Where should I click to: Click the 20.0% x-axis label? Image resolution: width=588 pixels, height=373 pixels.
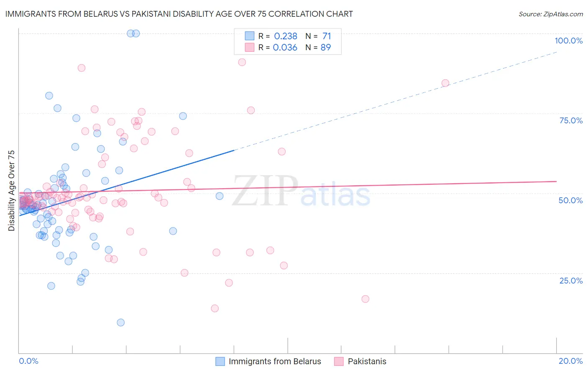[x=570, y=361]
